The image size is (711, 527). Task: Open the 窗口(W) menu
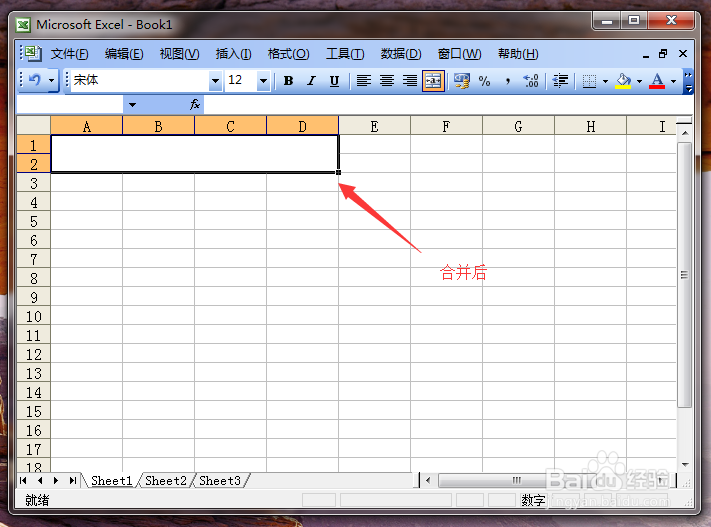pyautogui.click(x=459, y=54)
